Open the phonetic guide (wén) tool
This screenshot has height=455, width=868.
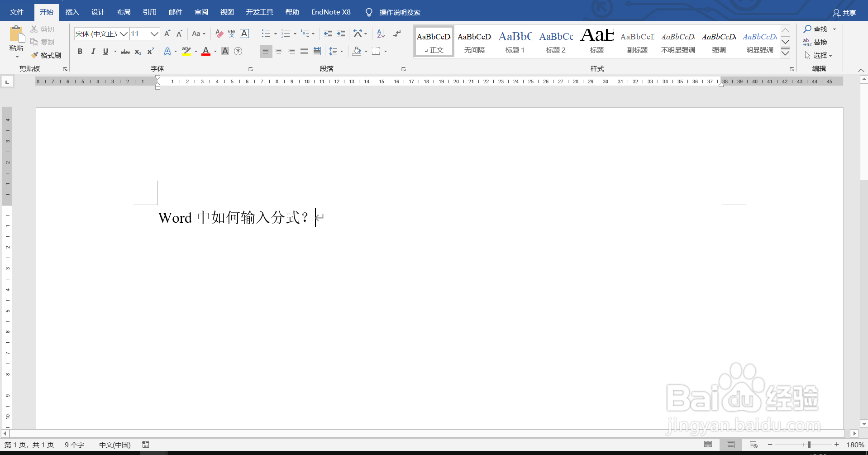[232, 34]
